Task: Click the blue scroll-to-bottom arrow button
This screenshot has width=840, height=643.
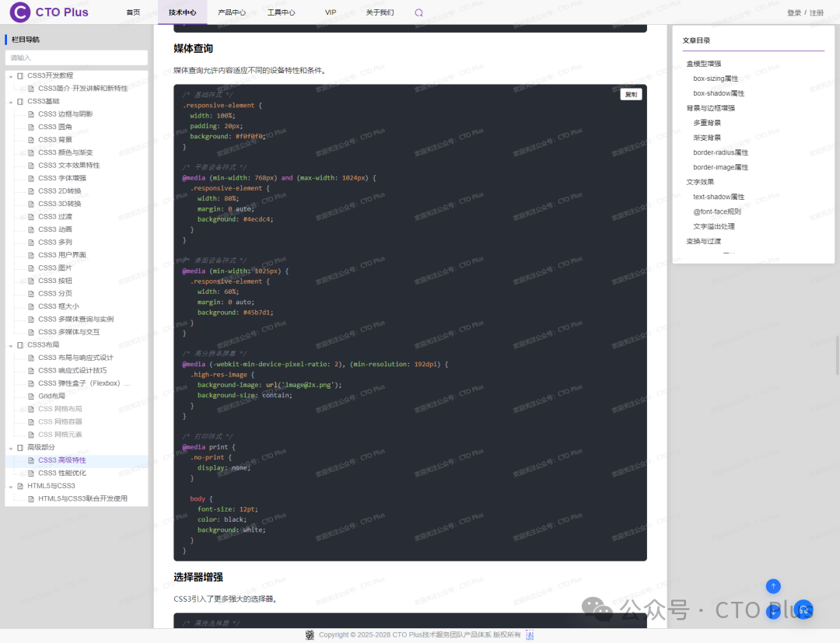Action: [773, 612]
